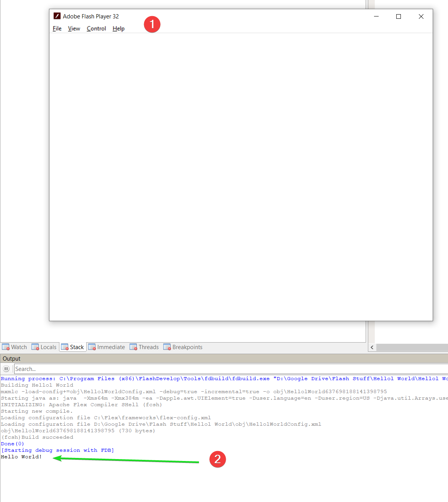448x502 pixels.
Task: Click the 'Hello World!' trace output line
Action: point(21,457)
